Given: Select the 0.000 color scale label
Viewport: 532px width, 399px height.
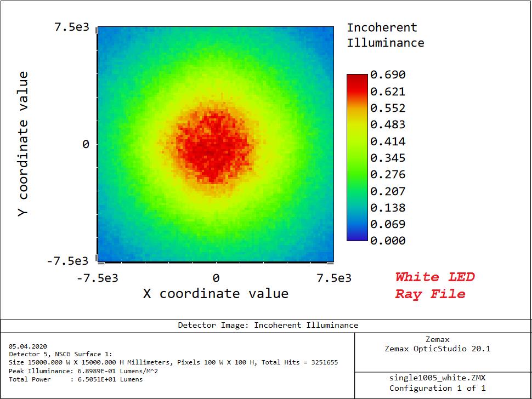Looking at the screenshot, I should [x=388, y=241].
